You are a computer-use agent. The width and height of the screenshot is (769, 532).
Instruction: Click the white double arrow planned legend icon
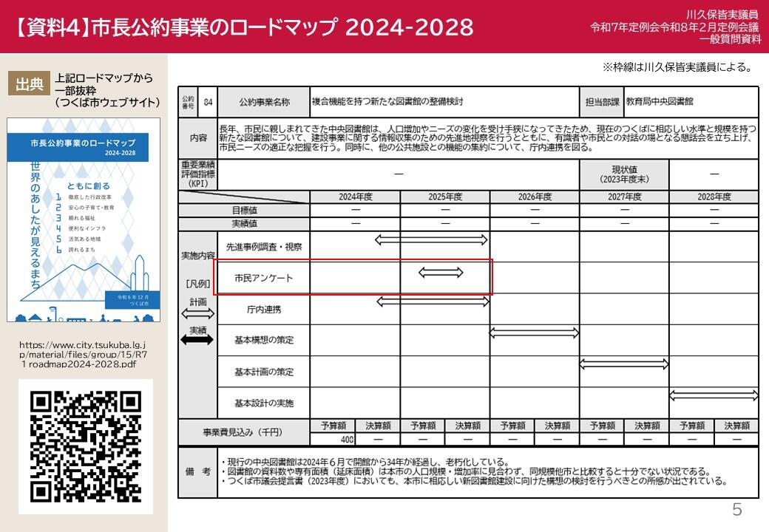click(x=197, y=314)
